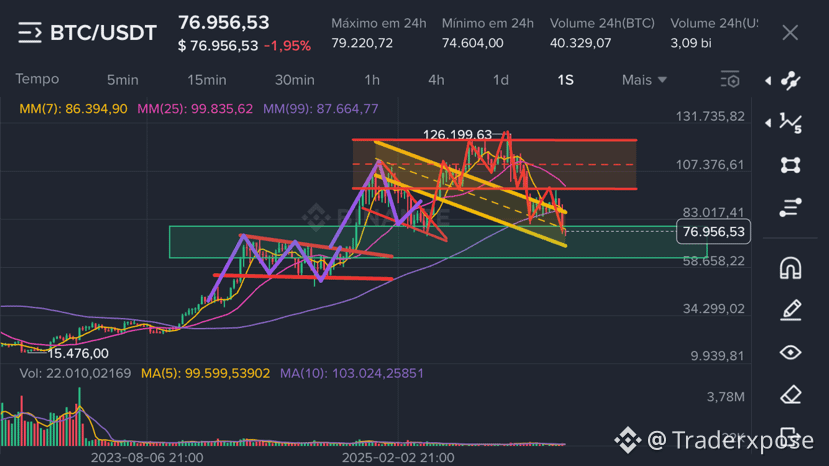Expand the trend line tool submenu arrow
Image resolution: width=829 pixels, height=466 pixels.
pos(768,80)
